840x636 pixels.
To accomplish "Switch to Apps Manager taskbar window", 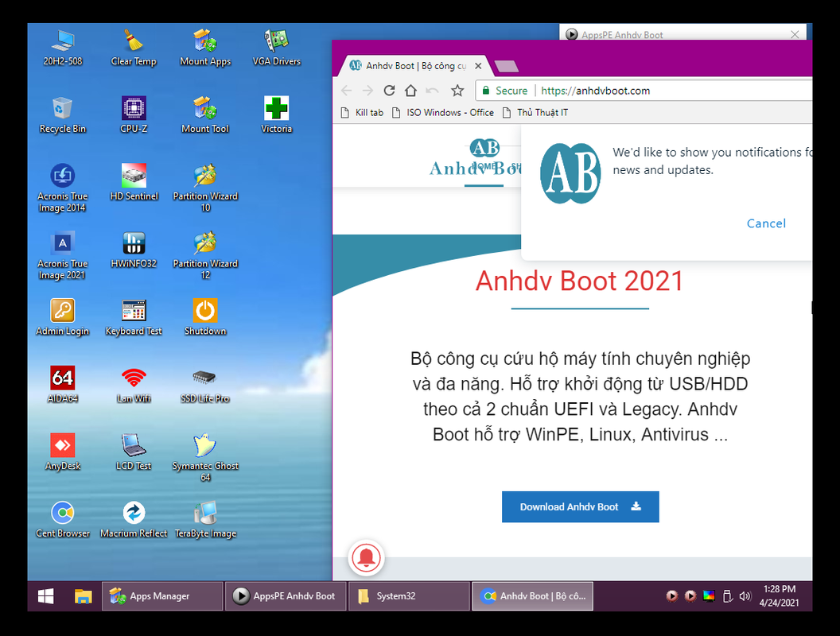I will [x=162, y=595].
